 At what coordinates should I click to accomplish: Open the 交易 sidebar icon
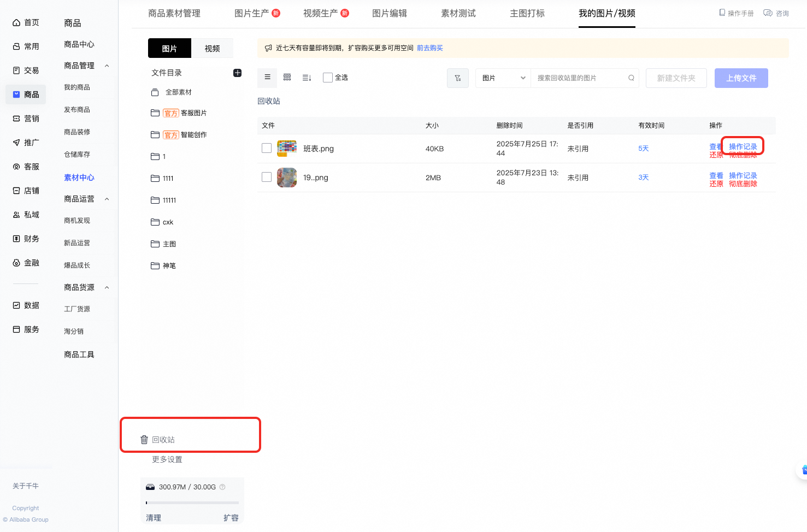pyautogui.click(x=16, y=70)
